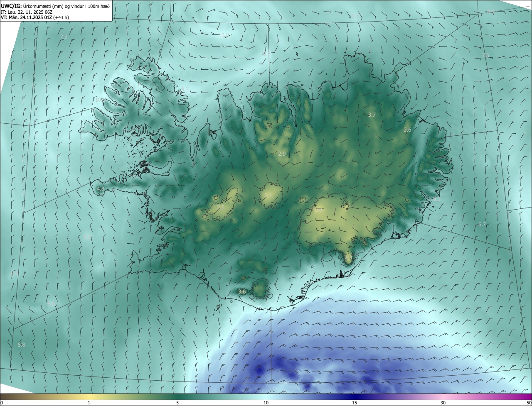This screenshot has width=532, height=406.
Task: Click the 0 tick on the colour scale
Action: pyautogui.click(x=1, y=403)
